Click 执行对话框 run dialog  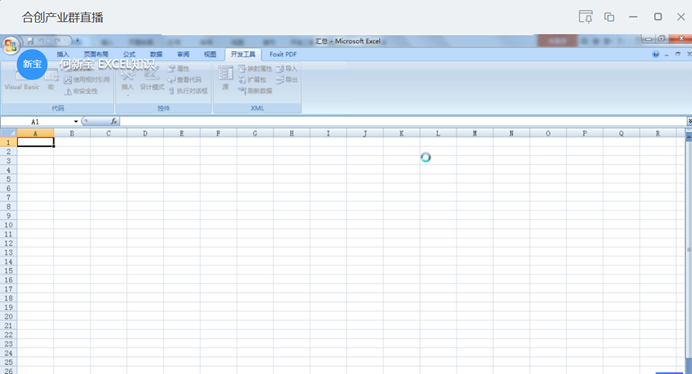point(188,91)
